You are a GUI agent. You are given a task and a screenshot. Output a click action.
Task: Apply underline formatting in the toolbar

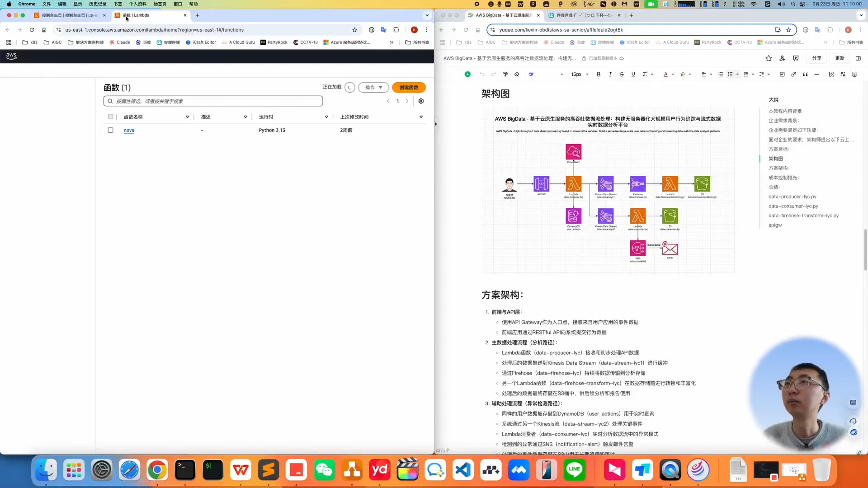(633, 74)
